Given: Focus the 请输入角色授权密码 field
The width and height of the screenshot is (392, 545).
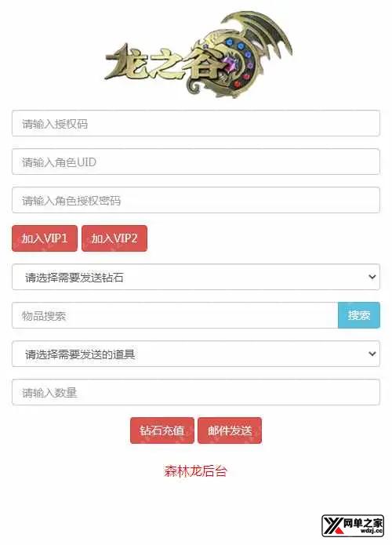Looking at the screenshot, I should pos(196,200).
